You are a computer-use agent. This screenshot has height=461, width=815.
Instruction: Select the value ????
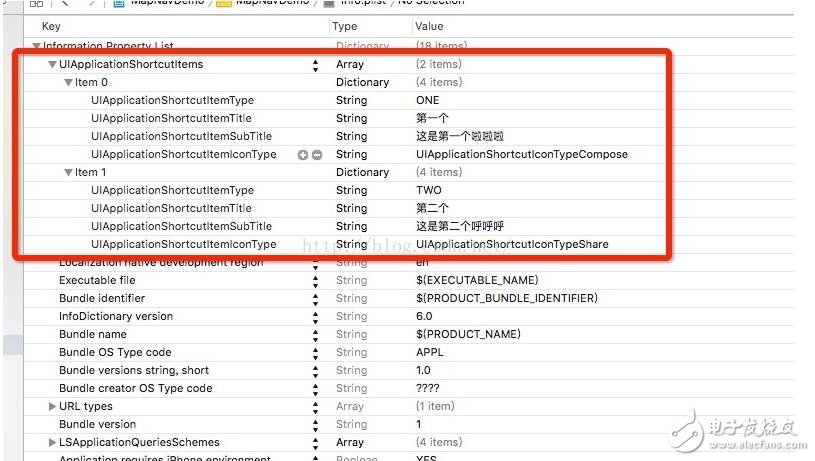[x=428, y=388]
